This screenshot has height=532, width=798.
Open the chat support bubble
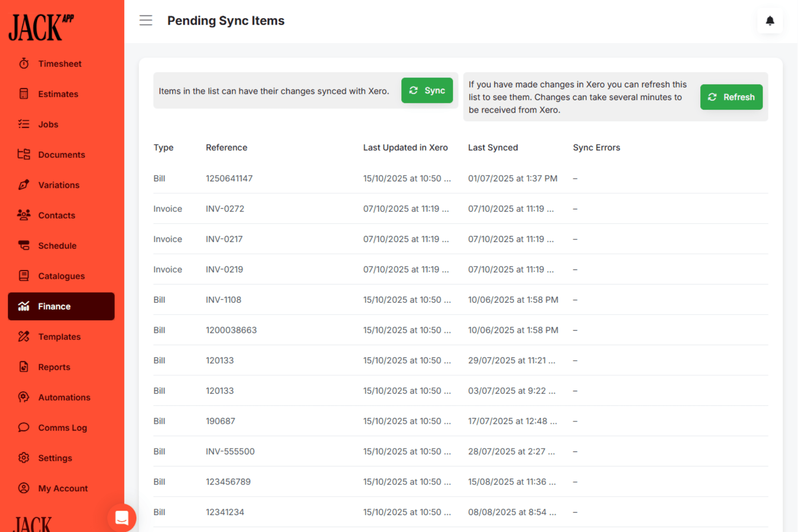(x=122, y=518)
